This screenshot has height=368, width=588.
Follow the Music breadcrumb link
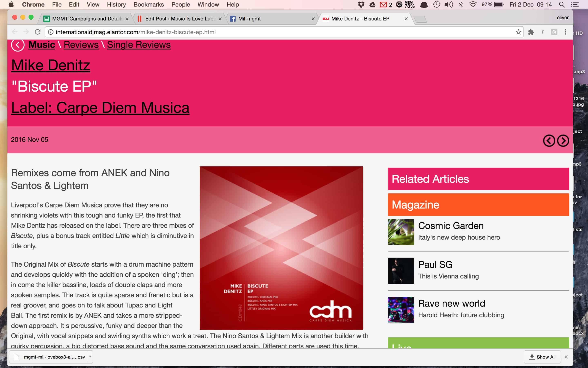(42, 45)
